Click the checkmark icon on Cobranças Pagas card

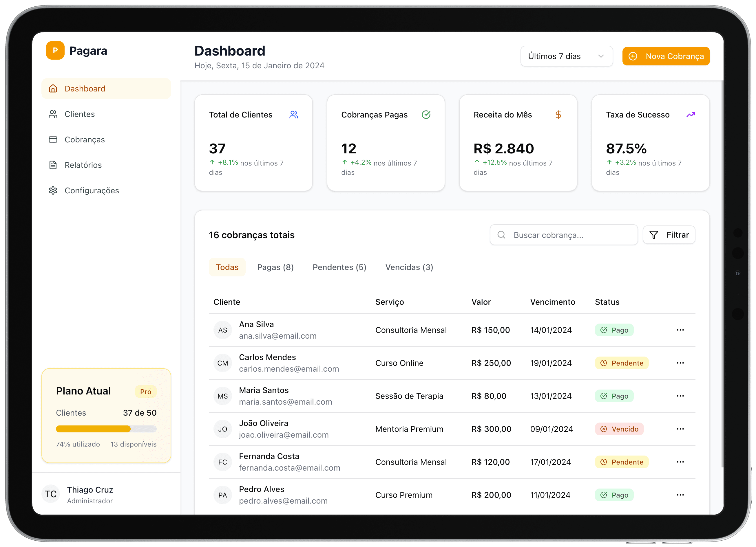pos(427,114)
